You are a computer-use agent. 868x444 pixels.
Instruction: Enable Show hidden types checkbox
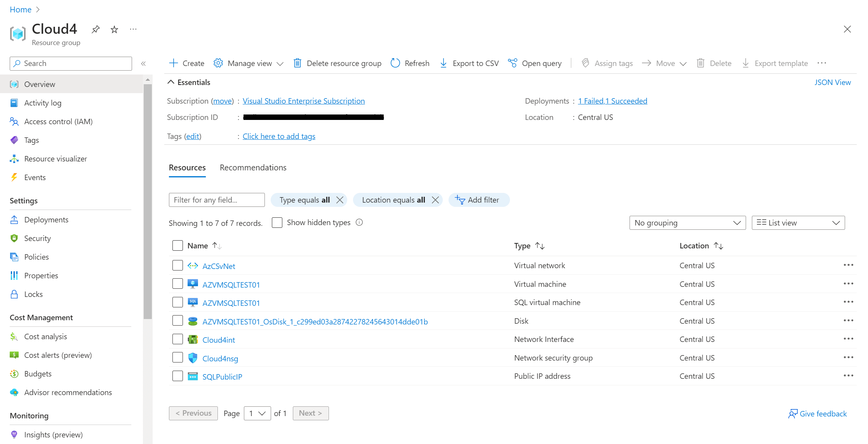coord(277,223)
